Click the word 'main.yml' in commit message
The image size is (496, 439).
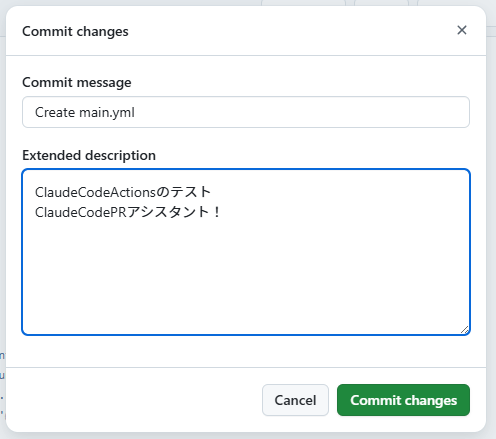[107, 112]
